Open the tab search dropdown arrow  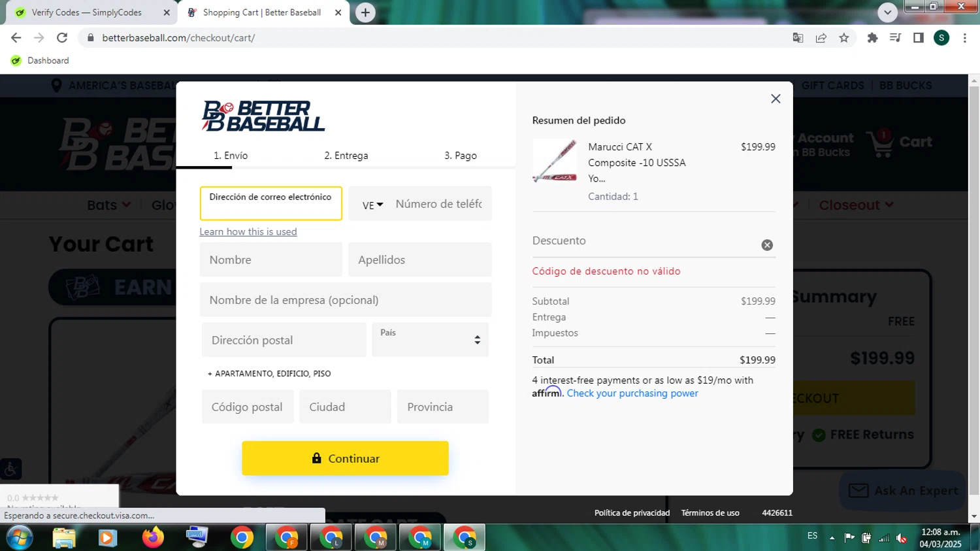pyautogui.click(x=887, y=12)
